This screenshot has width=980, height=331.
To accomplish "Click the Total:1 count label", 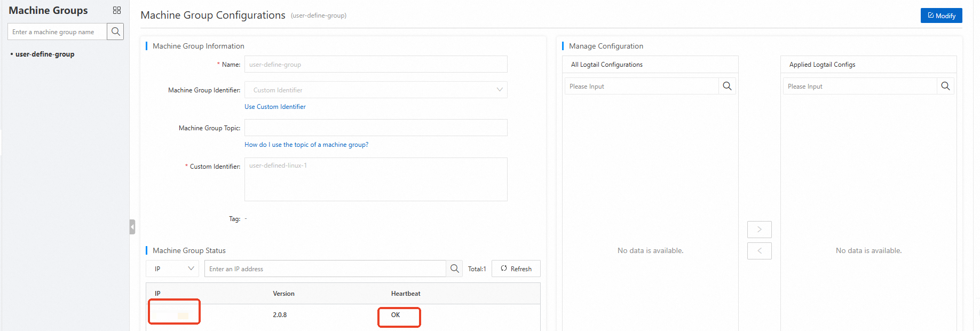I will point(477,269).
